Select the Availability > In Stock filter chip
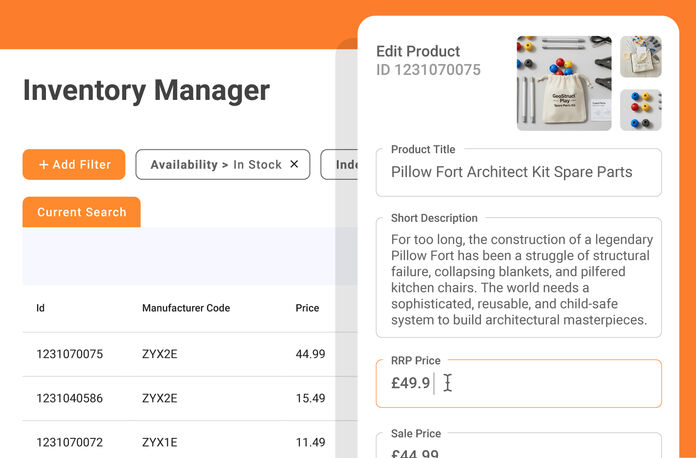 coord(214,165)
